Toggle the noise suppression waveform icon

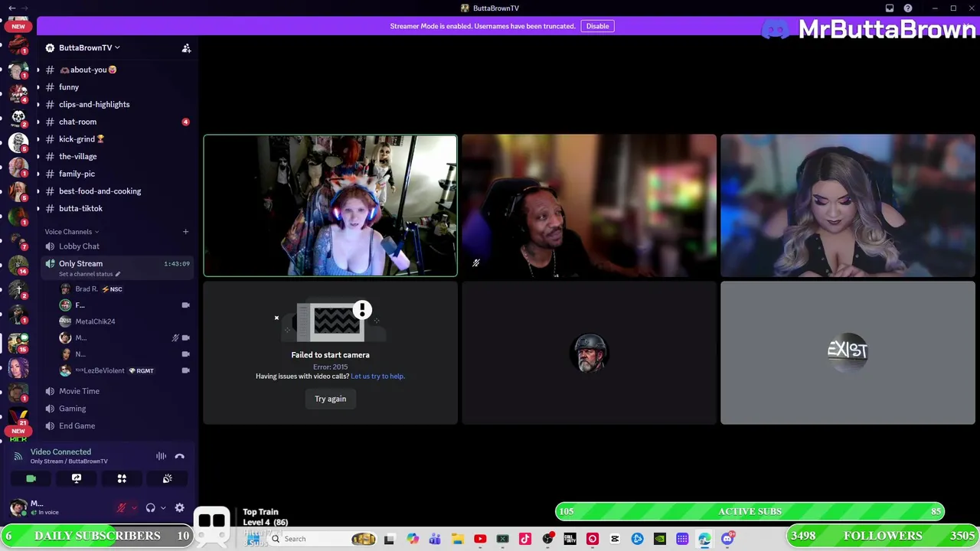pos(161,456)
